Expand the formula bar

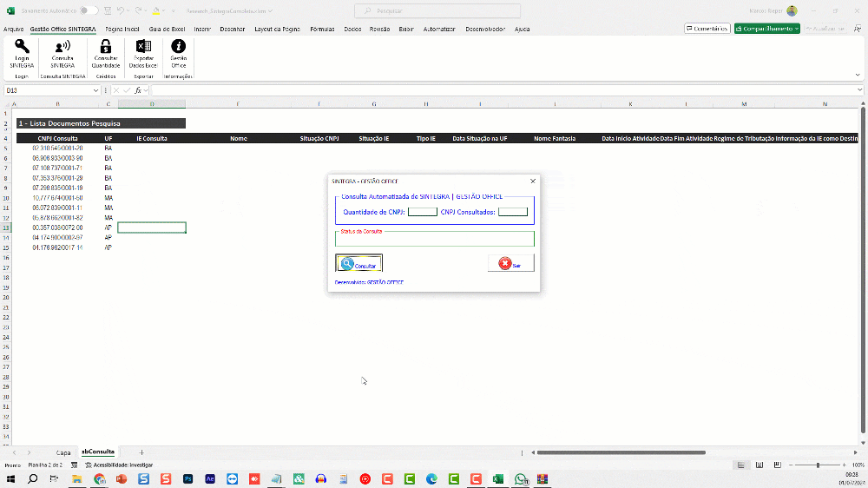(x=859, y=89)
